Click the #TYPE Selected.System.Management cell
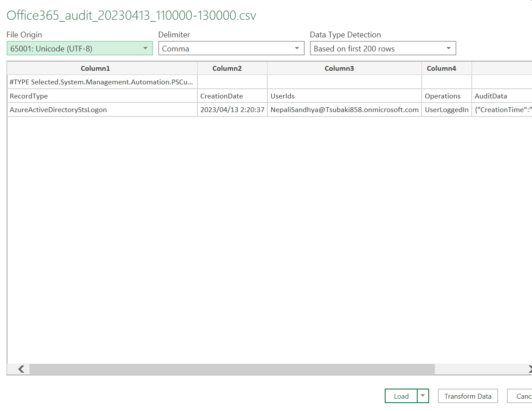The height and width of the screenshot is (411, 532). pos(102,82)
